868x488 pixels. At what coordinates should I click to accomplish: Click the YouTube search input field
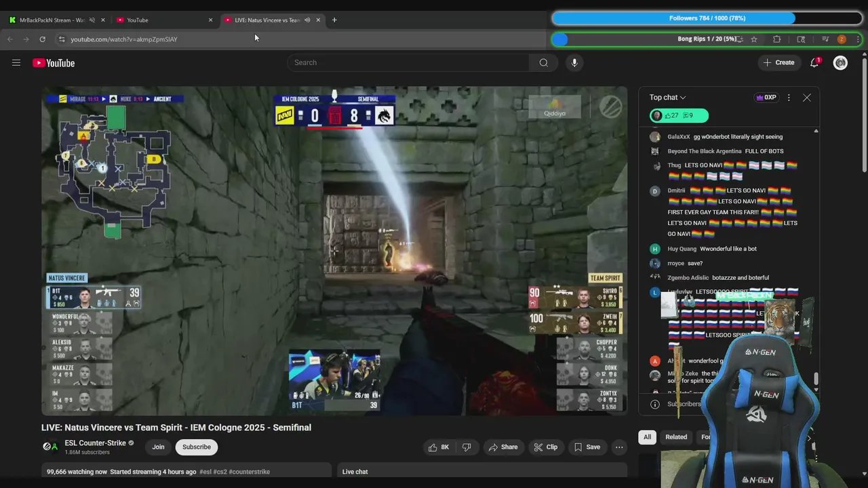[x=408, y=62]
